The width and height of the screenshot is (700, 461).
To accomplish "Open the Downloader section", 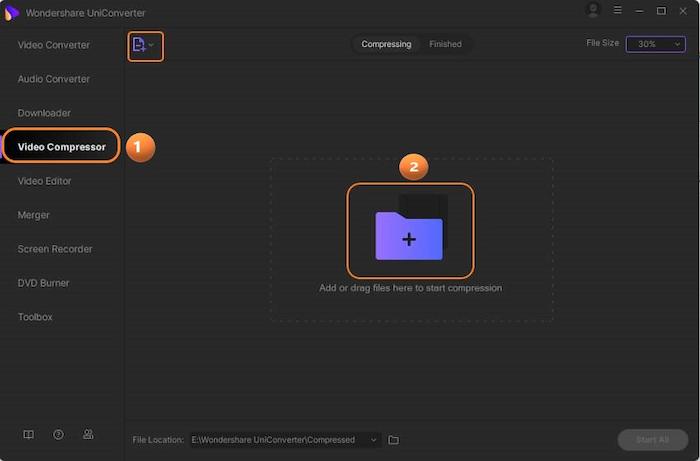I will pos(44,113).
